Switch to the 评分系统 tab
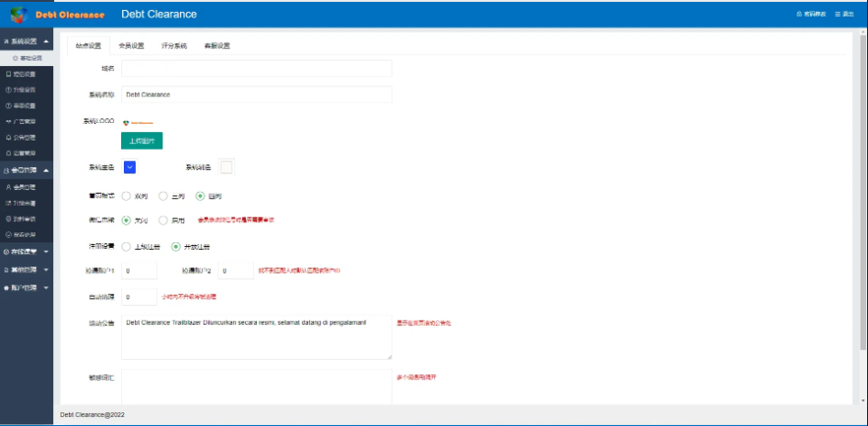Screen dimensions: 868x426 coord(174,46)
